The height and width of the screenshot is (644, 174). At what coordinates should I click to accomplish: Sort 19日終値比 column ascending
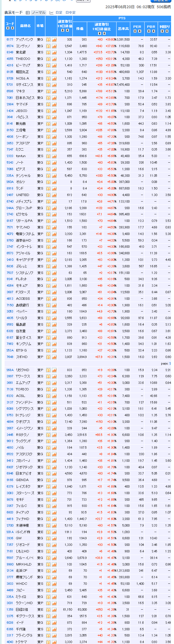pyautogui.click(x=100, y=33)
